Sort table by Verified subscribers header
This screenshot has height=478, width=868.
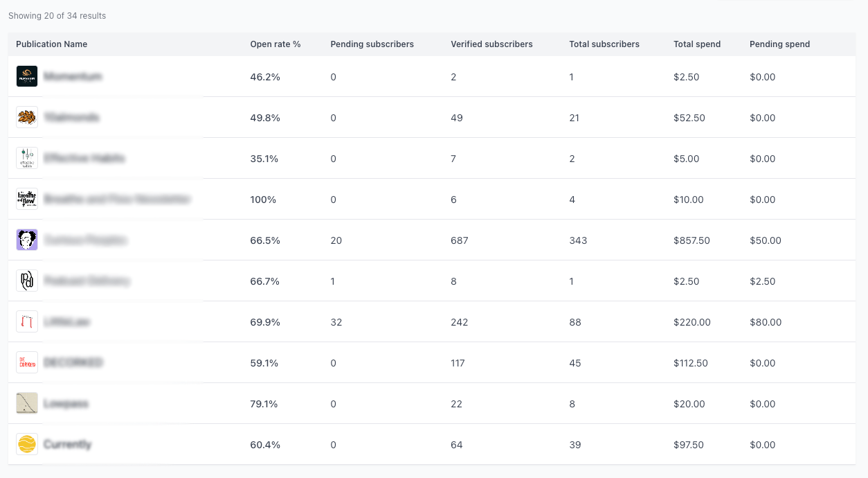pyautogui.click(x=492, y=44)
